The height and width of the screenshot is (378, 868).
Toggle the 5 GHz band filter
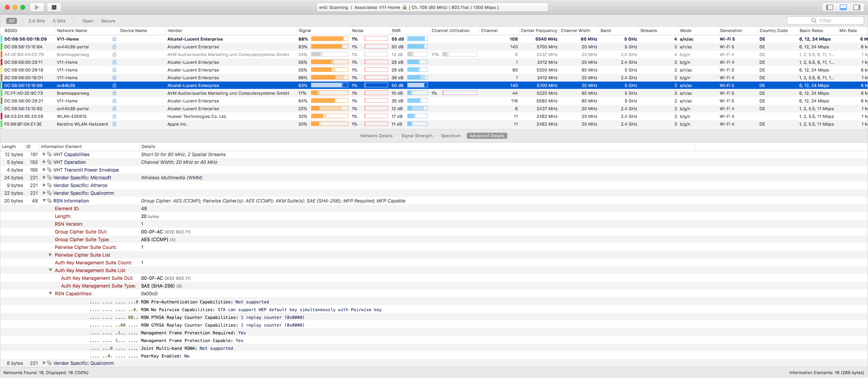[59, 21]
